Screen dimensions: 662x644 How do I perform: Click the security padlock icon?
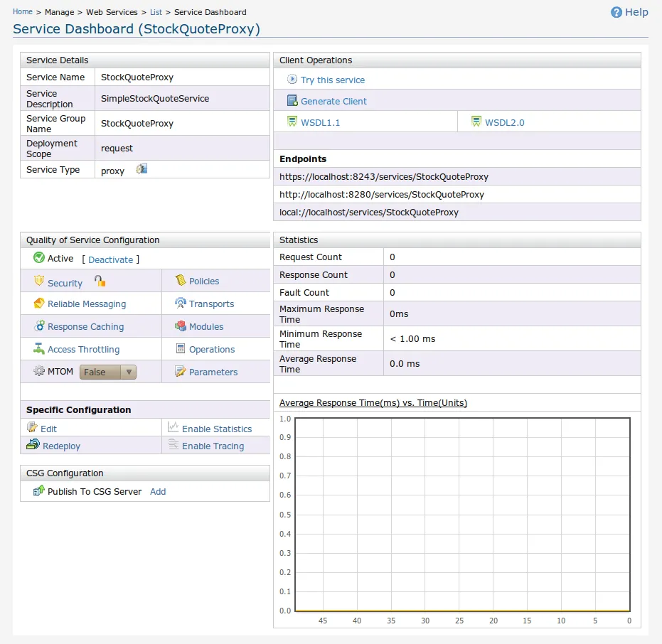point(100,281)
